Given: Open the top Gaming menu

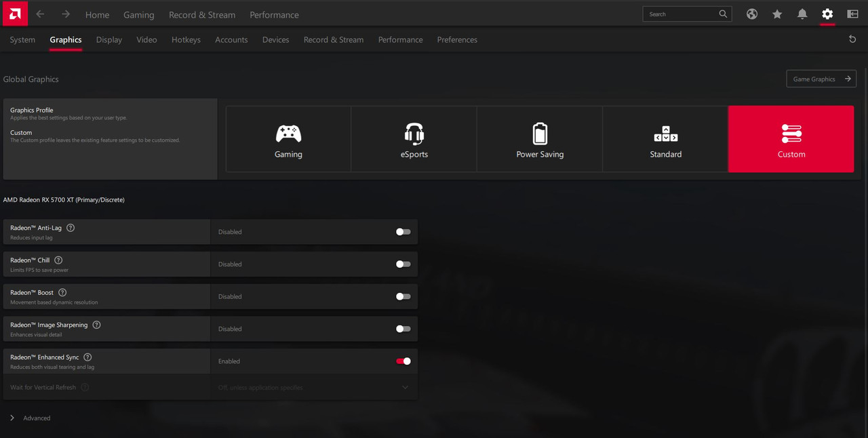Looking at the screenshot, I should [139, 14].
